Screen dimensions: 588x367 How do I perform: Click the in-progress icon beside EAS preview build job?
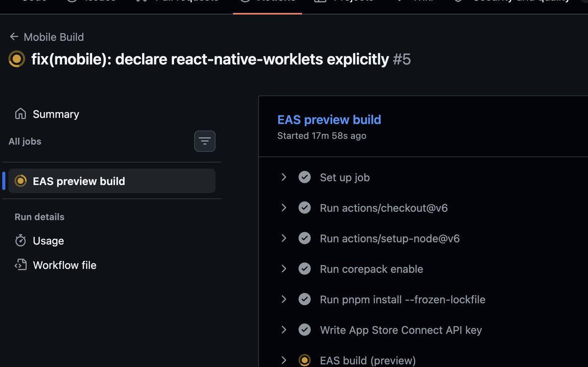click(21, 181)
